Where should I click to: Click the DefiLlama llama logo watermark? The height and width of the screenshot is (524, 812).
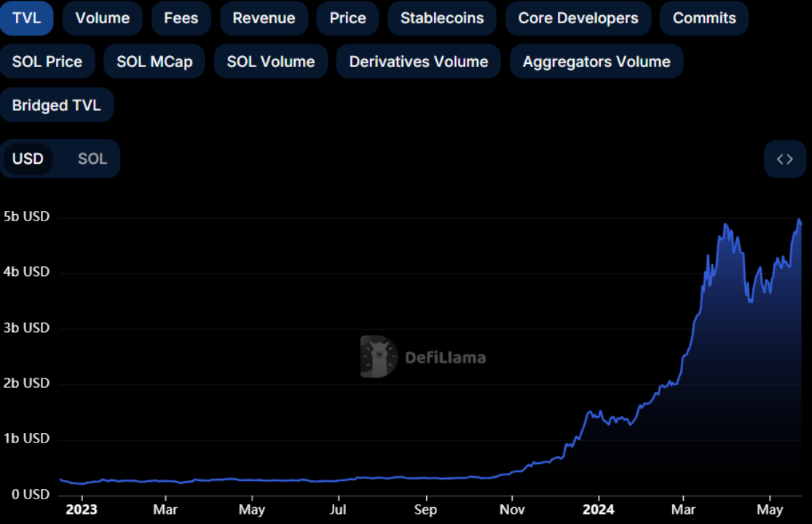click(x=379, y=357)
